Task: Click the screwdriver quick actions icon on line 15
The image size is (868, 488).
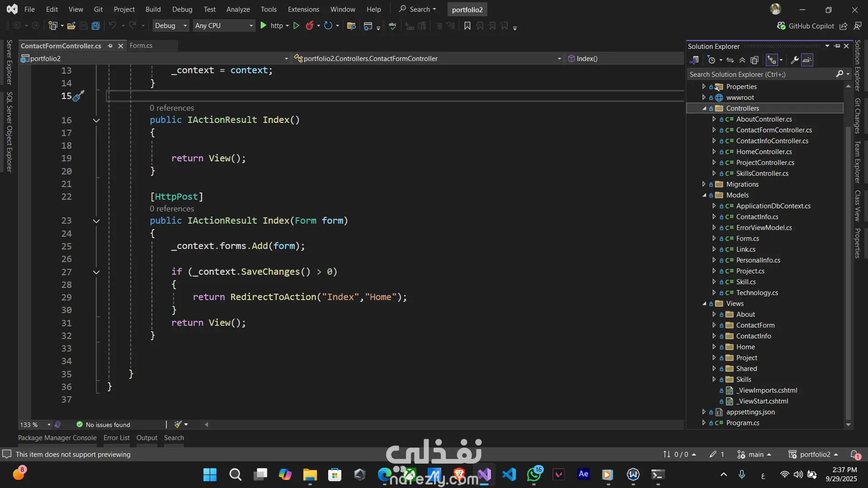Action: 78,96
